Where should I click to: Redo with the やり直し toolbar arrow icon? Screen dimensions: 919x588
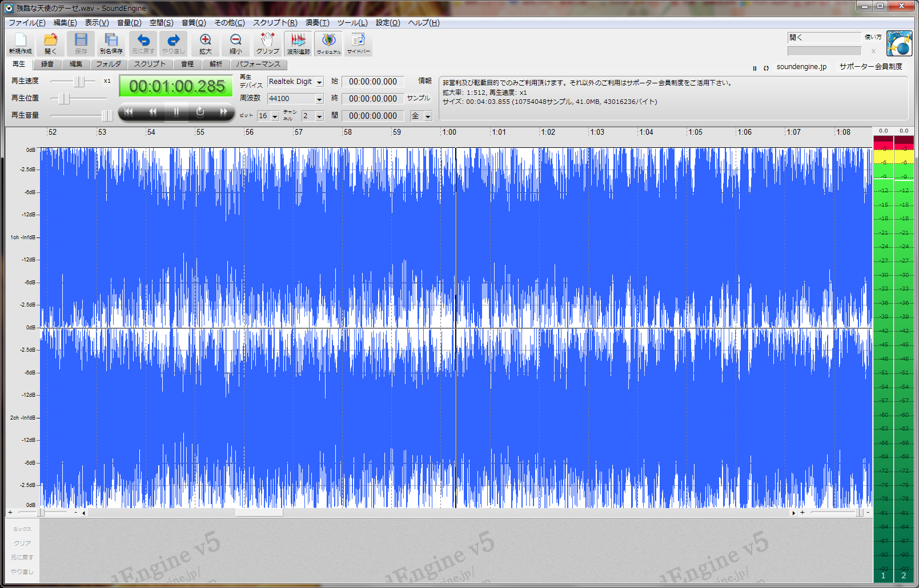point(173,43)
